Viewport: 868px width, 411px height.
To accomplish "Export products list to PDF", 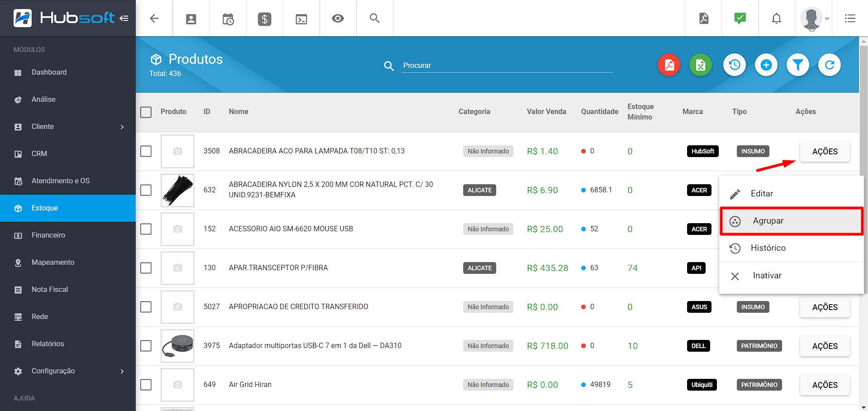I will click(669, 65).
